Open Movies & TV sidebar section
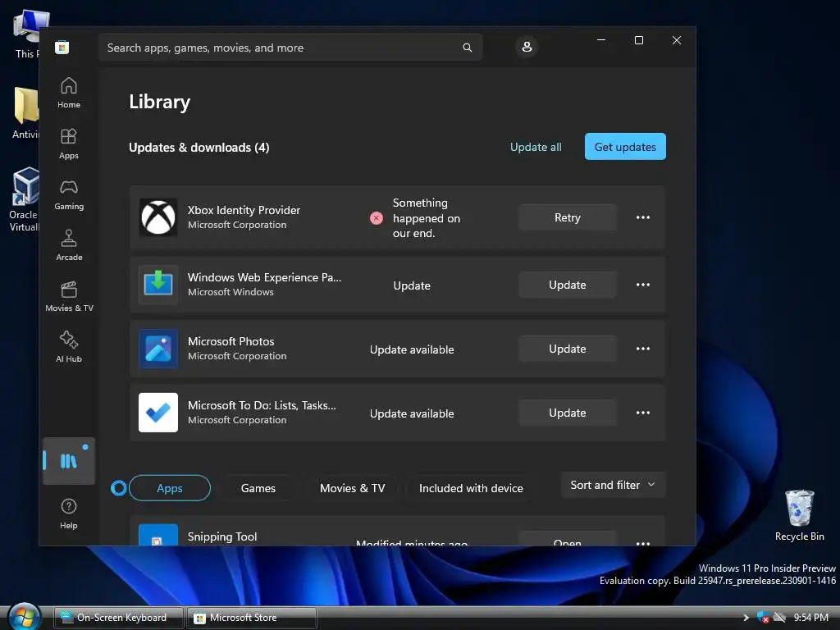Screen dimensions: 840x630 point(69,296)
